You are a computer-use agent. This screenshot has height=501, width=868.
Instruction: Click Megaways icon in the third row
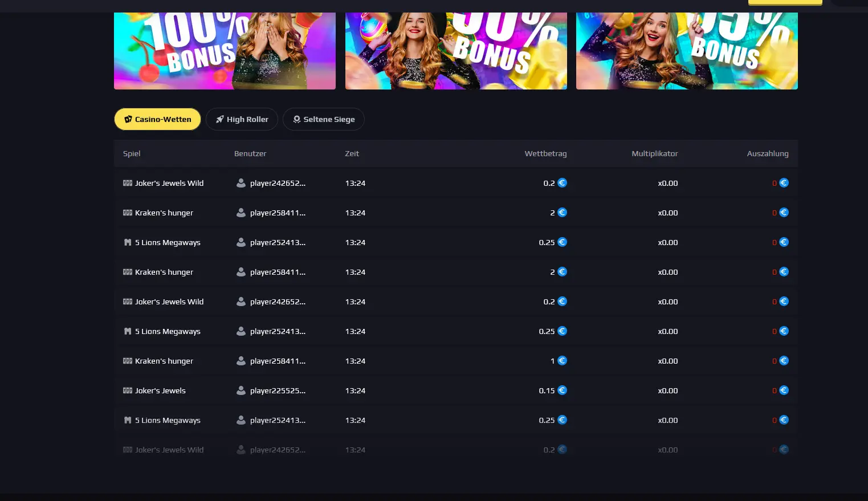click(x=128, y=242)
